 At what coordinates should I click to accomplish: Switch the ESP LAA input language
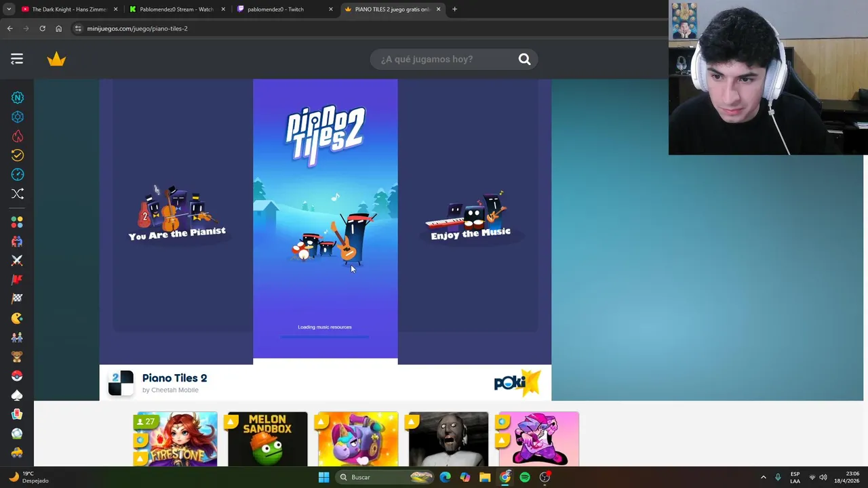795,477
